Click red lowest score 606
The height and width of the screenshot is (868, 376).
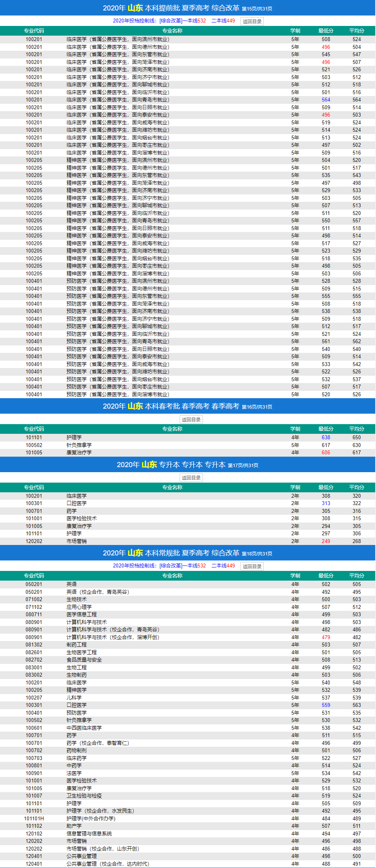point(326,452)
